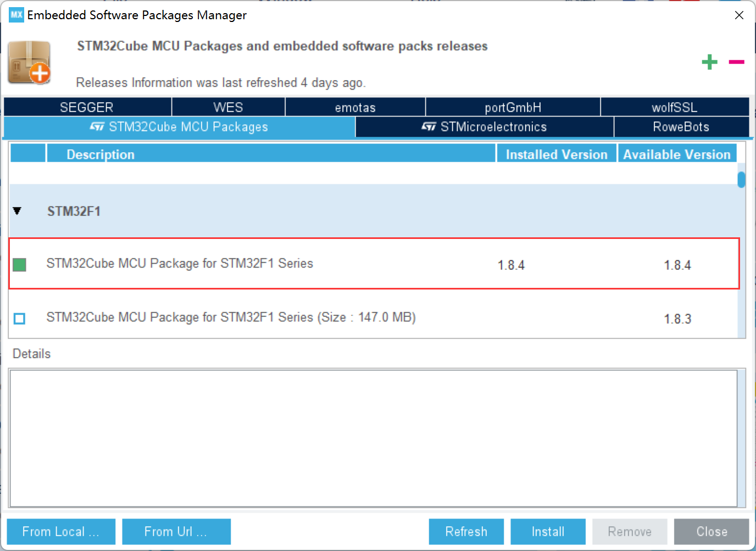Click the package list scrollbar thumb

[x=741, y=180]
